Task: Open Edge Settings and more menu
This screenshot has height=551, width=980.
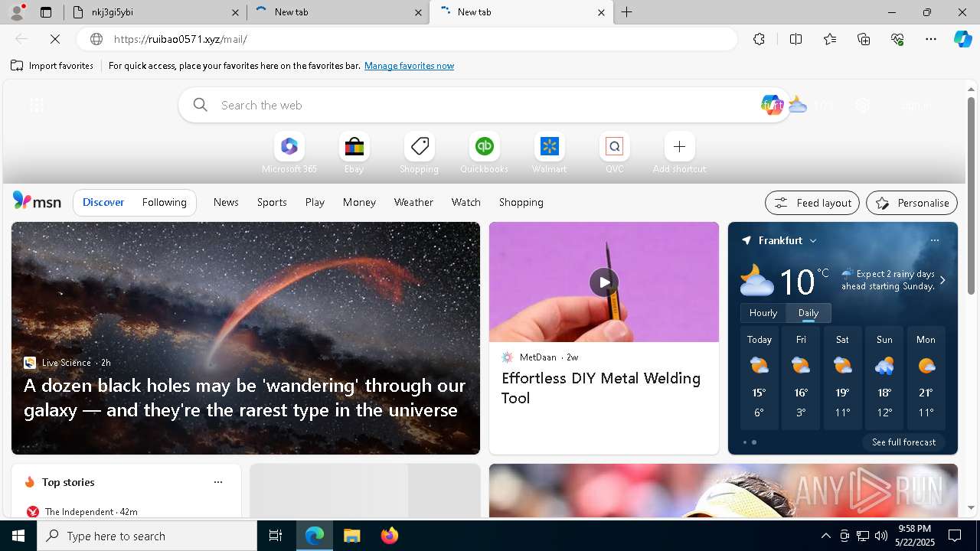Action: [931, 39]
